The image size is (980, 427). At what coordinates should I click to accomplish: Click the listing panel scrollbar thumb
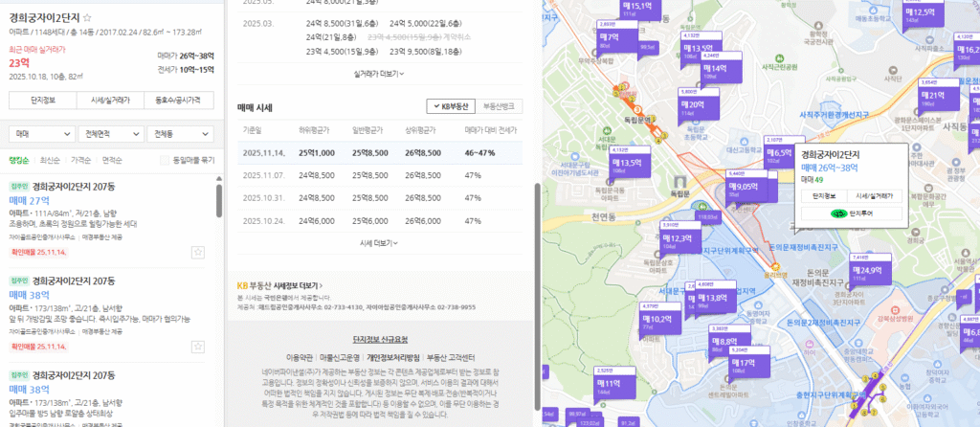219,200
